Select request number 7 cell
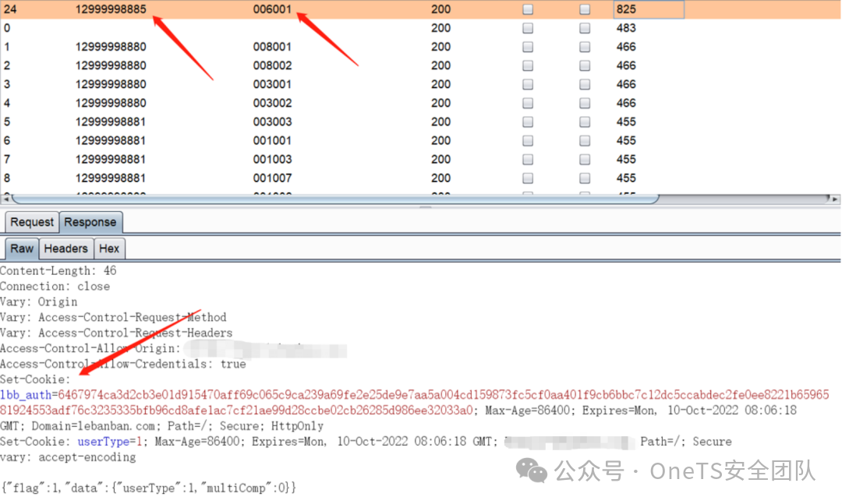The width and height of the screenshot is (842, 504). (6, 160)
